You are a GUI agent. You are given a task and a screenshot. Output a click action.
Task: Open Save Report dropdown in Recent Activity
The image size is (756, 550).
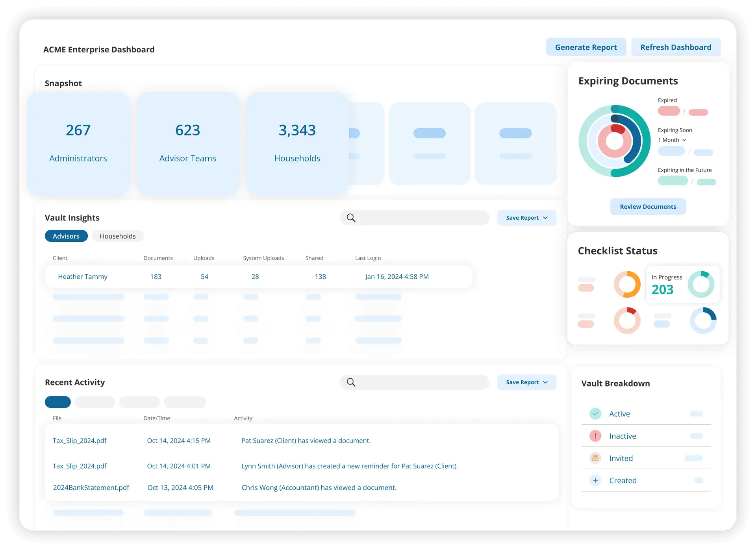click(526, 382)
